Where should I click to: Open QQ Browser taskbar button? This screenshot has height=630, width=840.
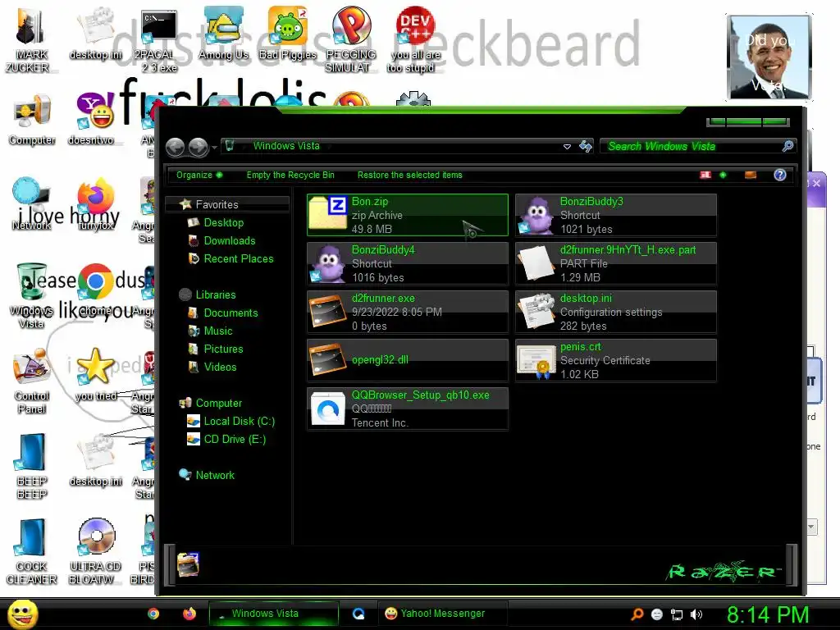pyautogui.click(x=359, y=614)
